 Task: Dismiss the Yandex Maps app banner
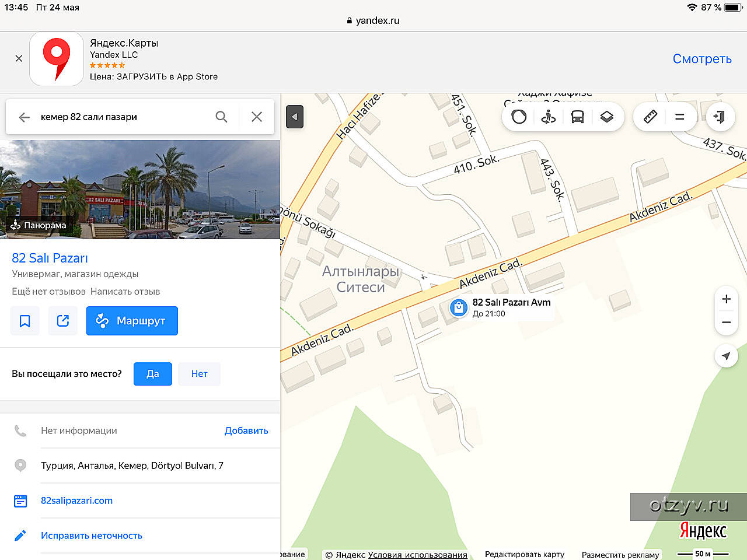click(x=19, y=58)
